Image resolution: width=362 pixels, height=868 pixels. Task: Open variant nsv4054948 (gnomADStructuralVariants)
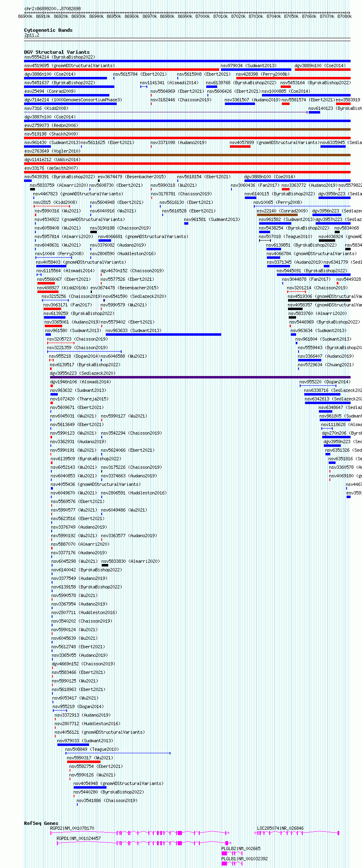[90, 787]
